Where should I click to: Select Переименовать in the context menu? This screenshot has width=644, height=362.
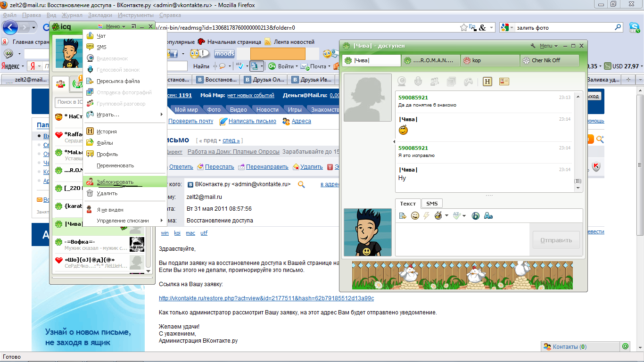click(x=125, y=165)
